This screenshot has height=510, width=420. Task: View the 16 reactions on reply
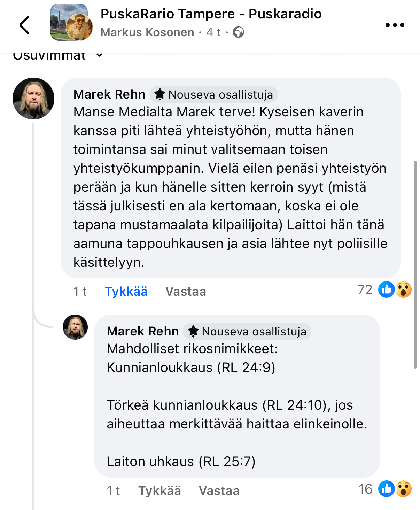[x=366, y=489]
